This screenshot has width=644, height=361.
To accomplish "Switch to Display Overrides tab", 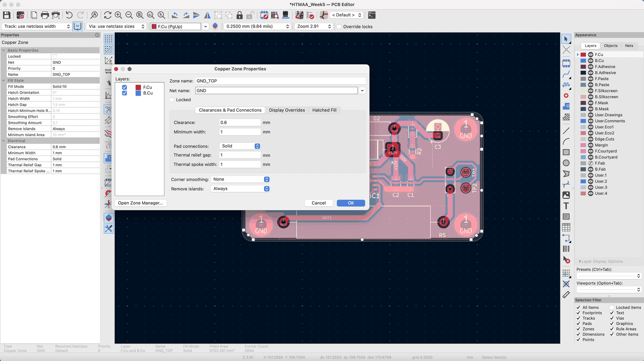I will [x=287, y=110].
